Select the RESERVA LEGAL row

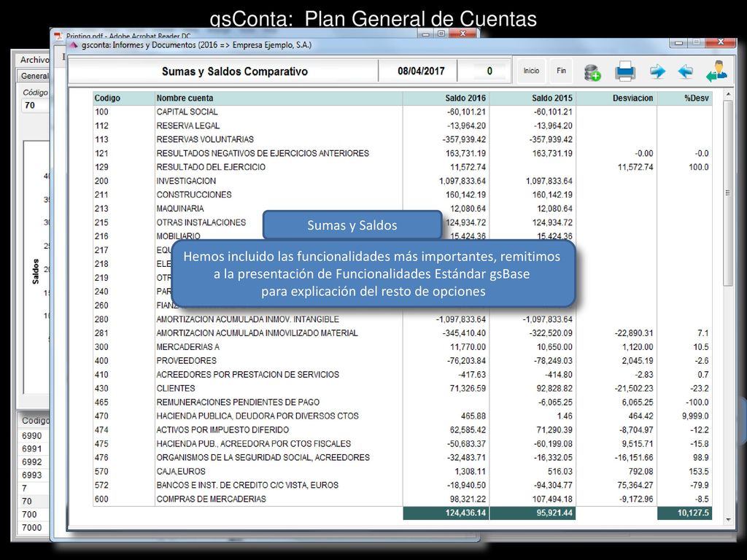pos(403,125)
